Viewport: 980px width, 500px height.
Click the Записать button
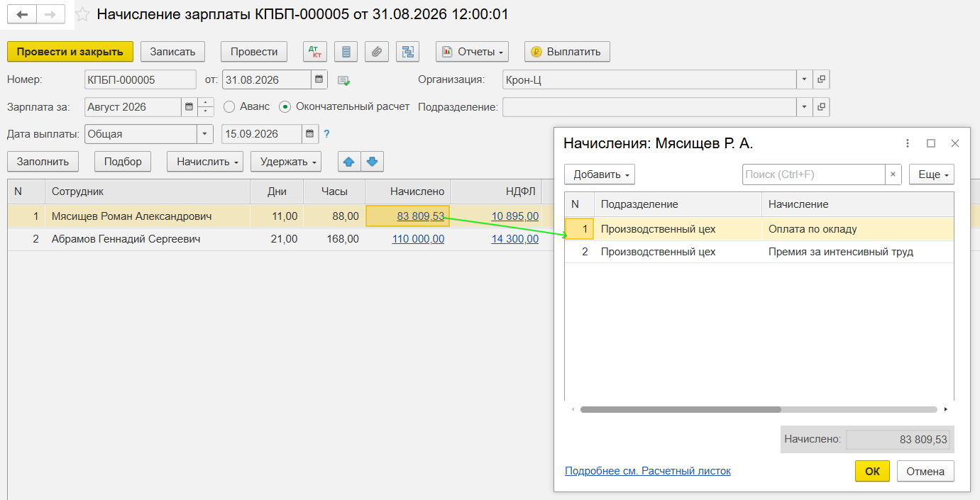[172, 52]
